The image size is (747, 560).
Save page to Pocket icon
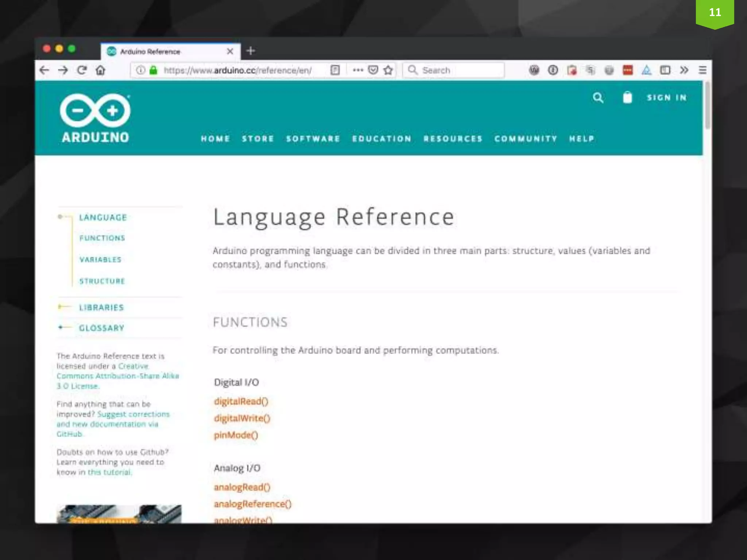373,70
